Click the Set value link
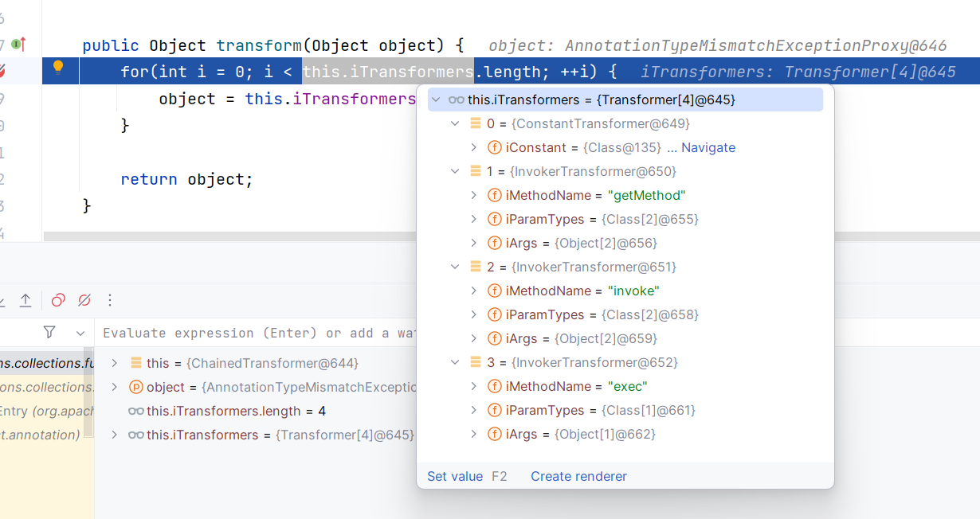980x519 pixels. tap(455, 476)
